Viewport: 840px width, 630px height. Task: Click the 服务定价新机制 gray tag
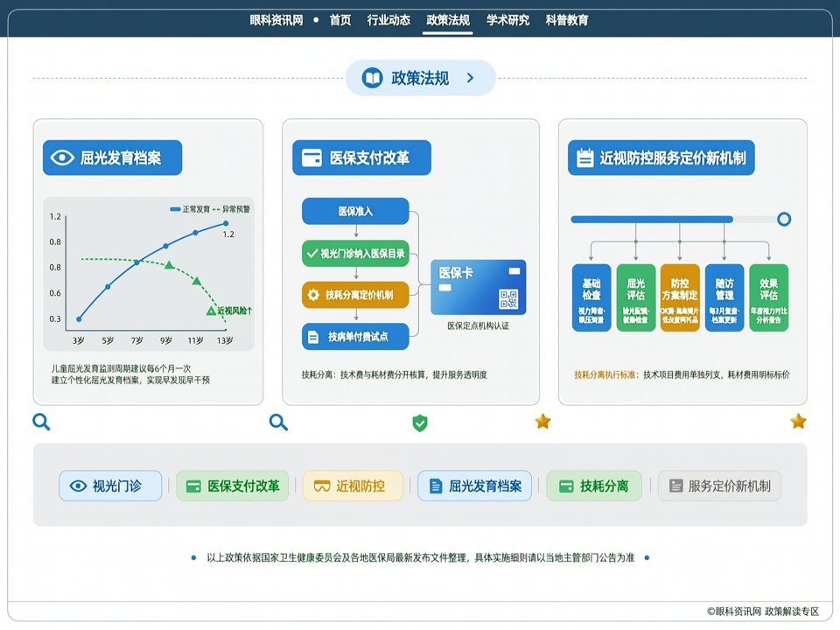pyautogui.click(x=719, y=486)
